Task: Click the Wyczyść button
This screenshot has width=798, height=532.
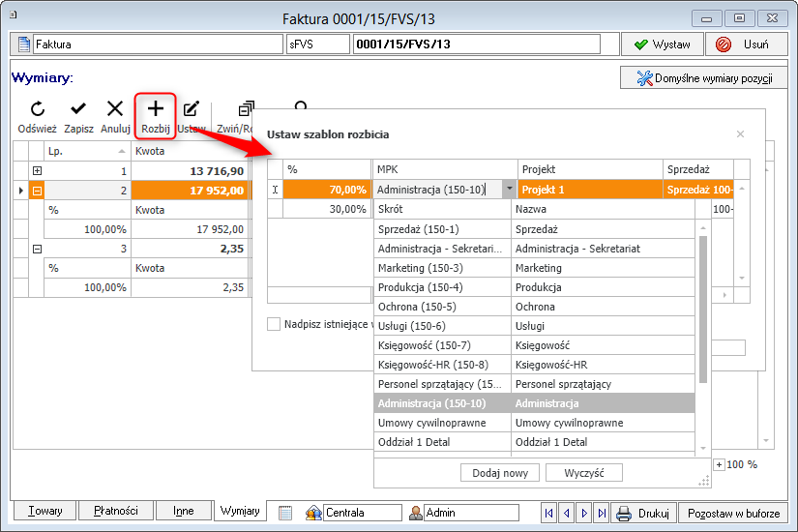Action: tap(583, 473)
